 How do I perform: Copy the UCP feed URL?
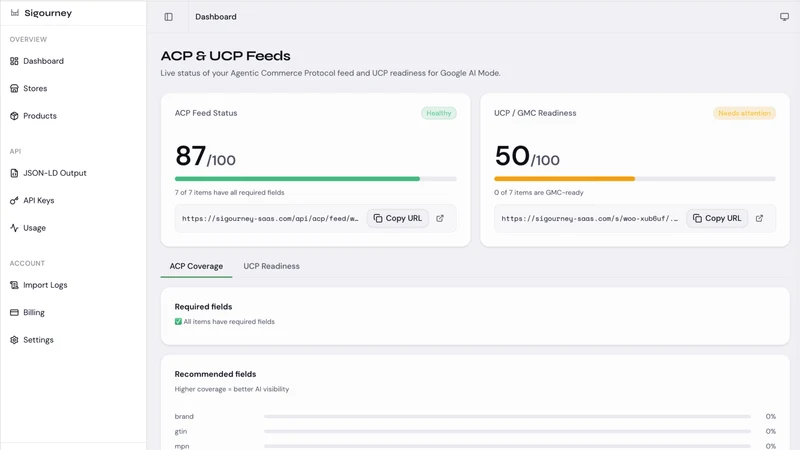point(717,218)
